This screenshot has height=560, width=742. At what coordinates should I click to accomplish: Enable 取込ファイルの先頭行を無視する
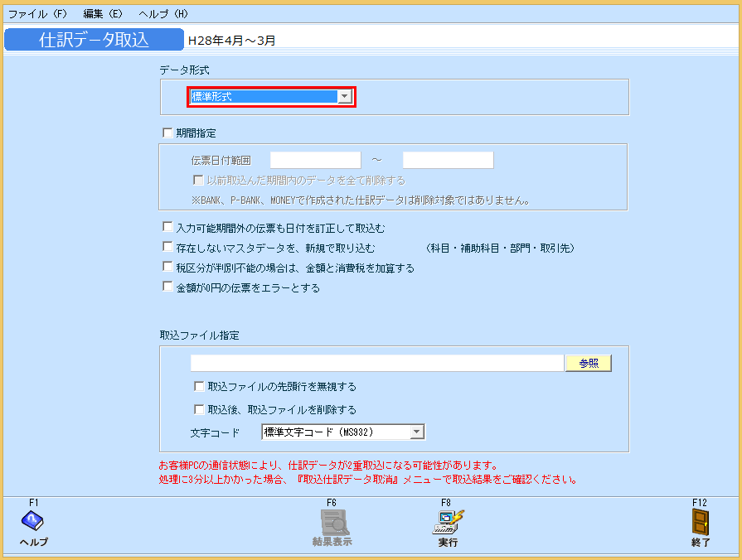199,385
